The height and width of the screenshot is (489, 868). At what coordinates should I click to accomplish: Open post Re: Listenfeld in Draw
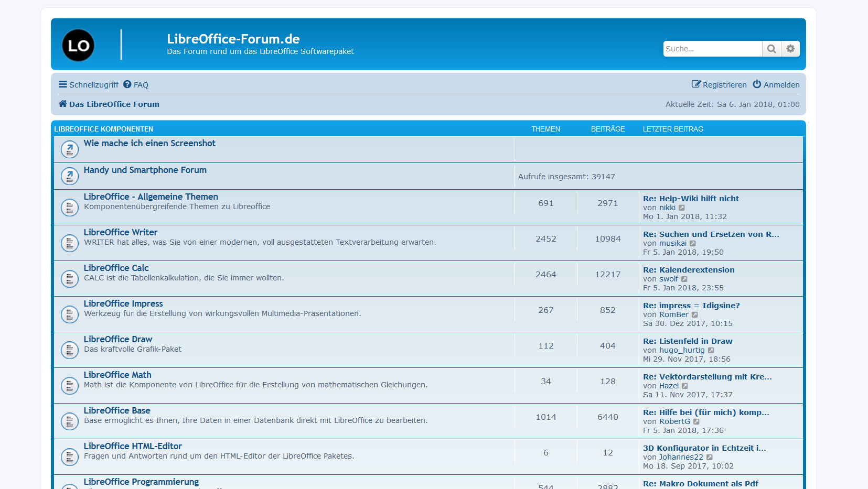[688, 341]
